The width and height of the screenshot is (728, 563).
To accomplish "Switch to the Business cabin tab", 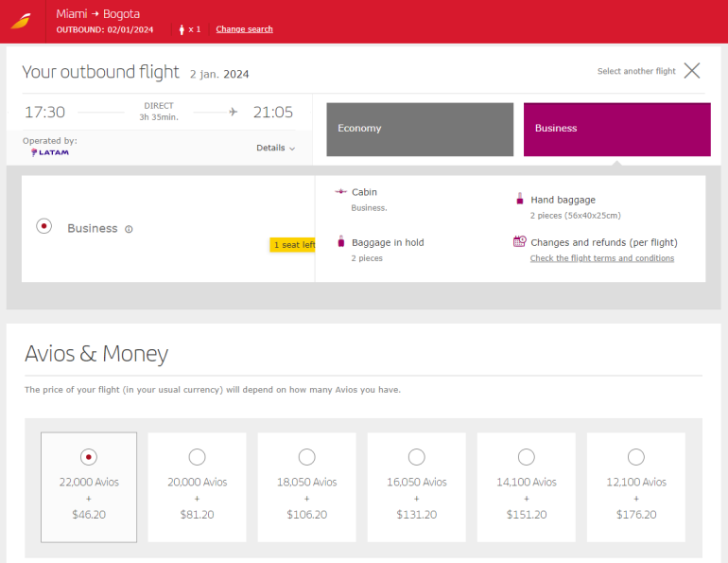I will click(x=616, y=129).
